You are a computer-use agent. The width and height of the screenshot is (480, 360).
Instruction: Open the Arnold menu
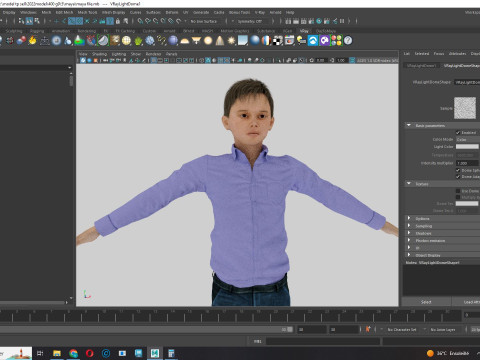(275, 12)
